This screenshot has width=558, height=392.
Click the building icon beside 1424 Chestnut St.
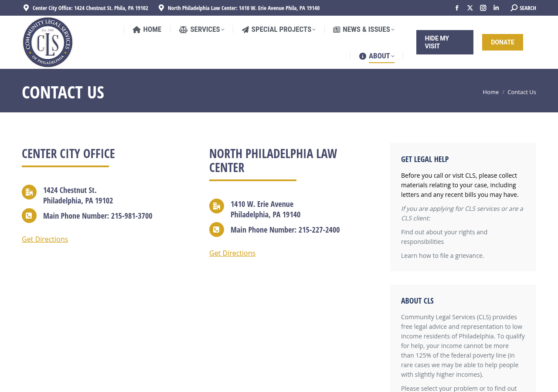29,192
